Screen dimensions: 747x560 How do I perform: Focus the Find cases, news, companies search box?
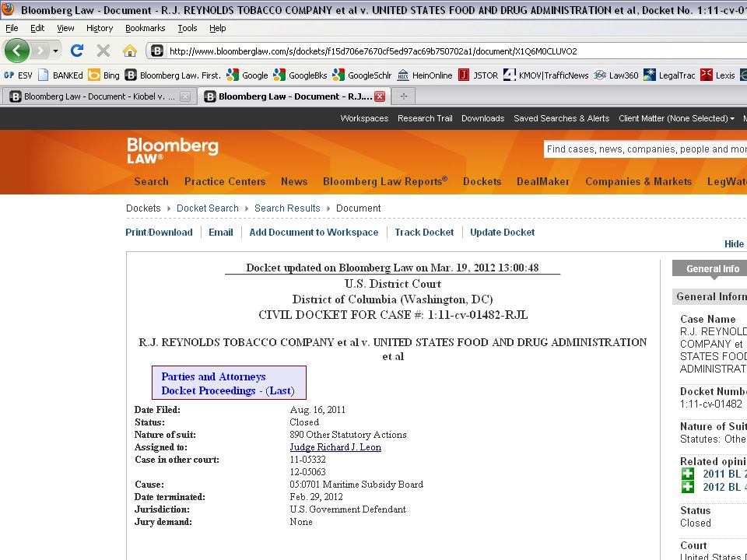[x=646, y=149]
